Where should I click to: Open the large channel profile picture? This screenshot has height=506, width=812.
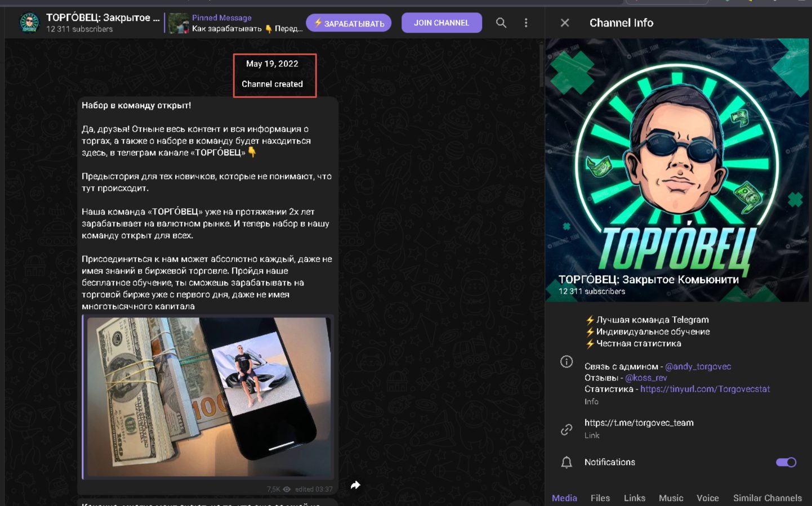pyautogui.click(x=677, y=170)
